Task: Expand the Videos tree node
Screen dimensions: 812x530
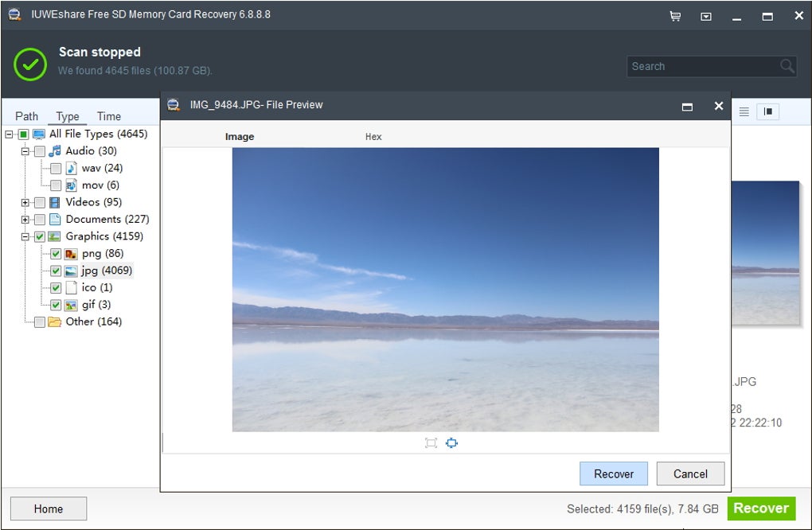Action: point(25,203)
